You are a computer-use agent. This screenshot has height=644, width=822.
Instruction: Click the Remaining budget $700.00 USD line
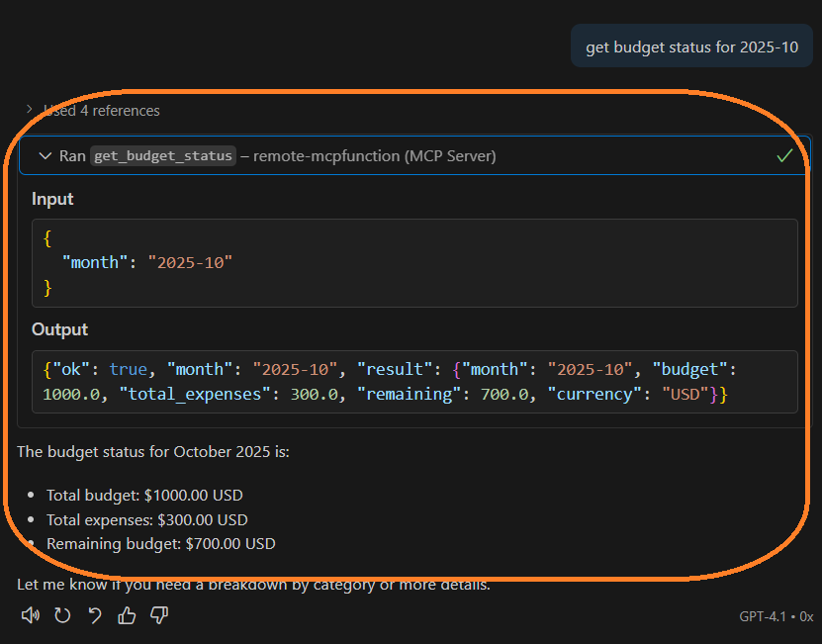click(x=161, y=543)
